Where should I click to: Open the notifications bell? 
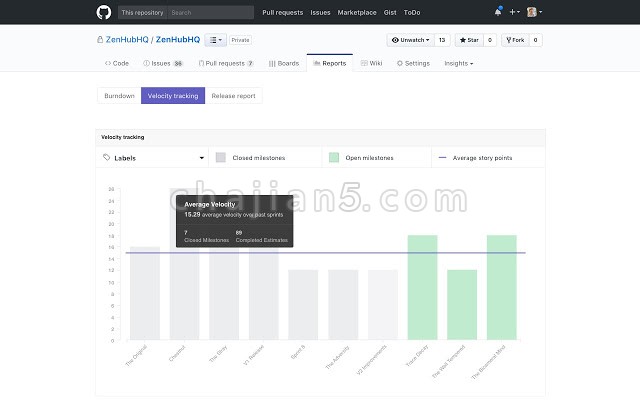coord(498,12)
